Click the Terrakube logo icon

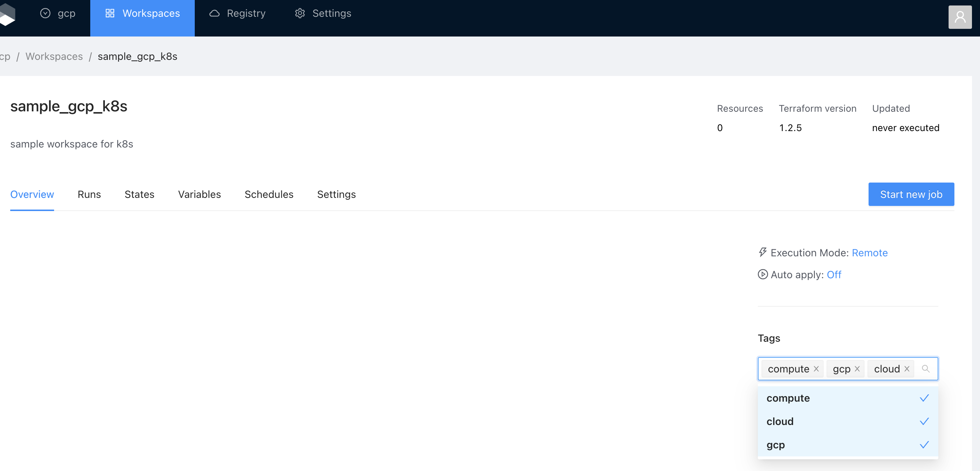(7, 15)
